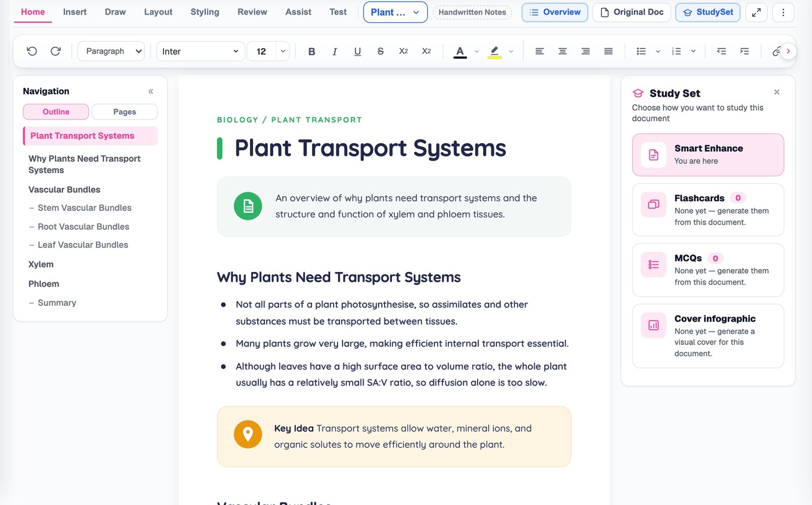
Task: Open the Draw tab
Action: [x=115, y=12]
